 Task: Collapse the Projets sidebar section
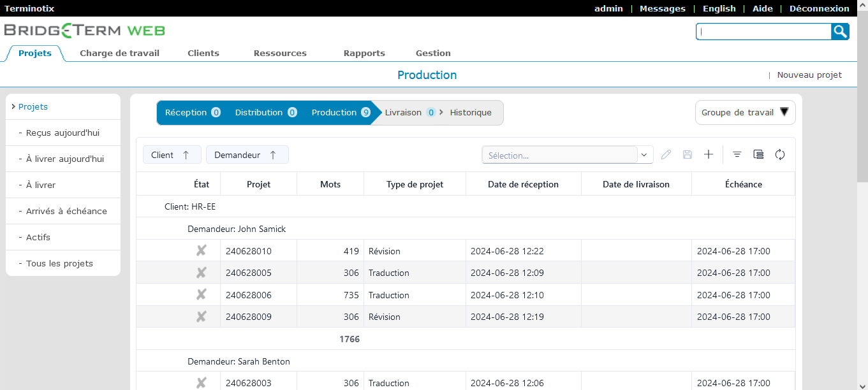tap(33, 106)
